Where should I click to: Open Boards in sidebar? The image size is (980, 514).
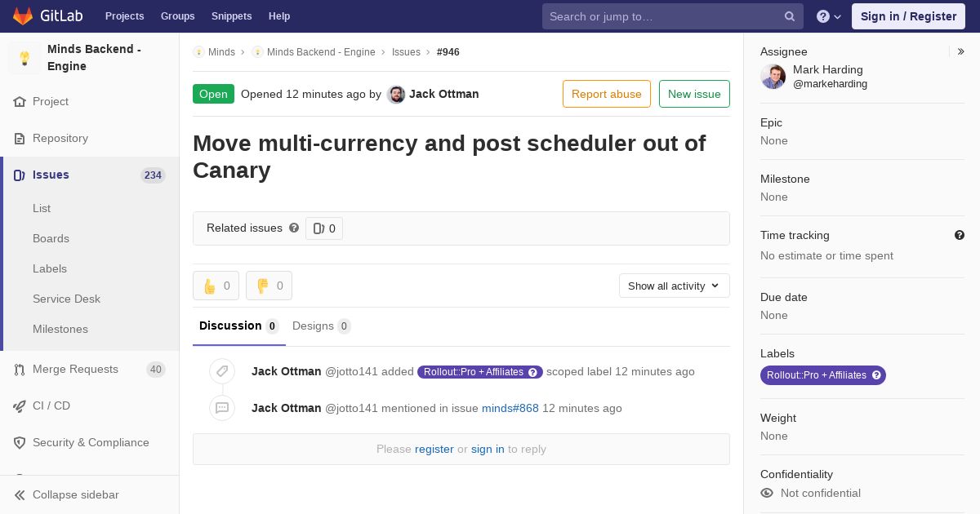(x=51, y=239)
